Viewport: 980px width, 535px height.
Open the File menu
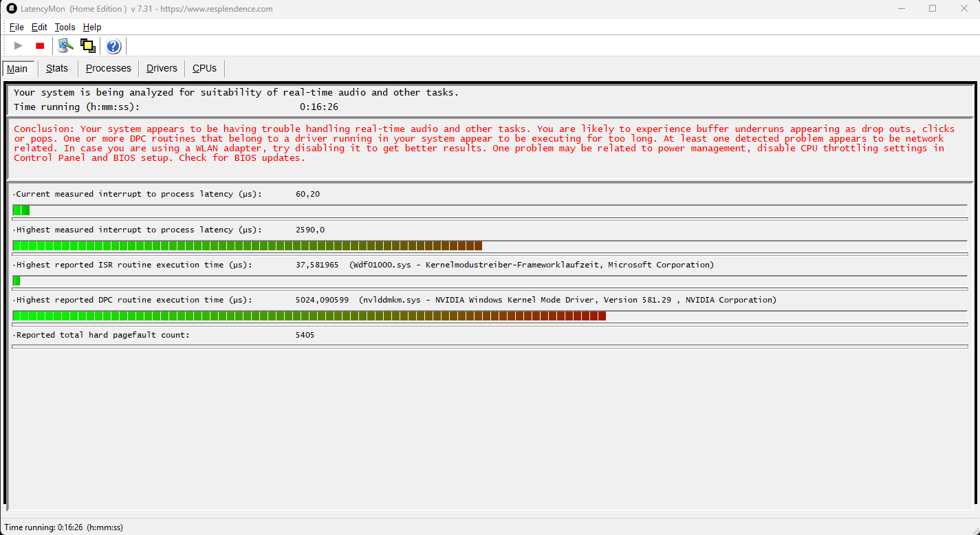coord(17,28)
